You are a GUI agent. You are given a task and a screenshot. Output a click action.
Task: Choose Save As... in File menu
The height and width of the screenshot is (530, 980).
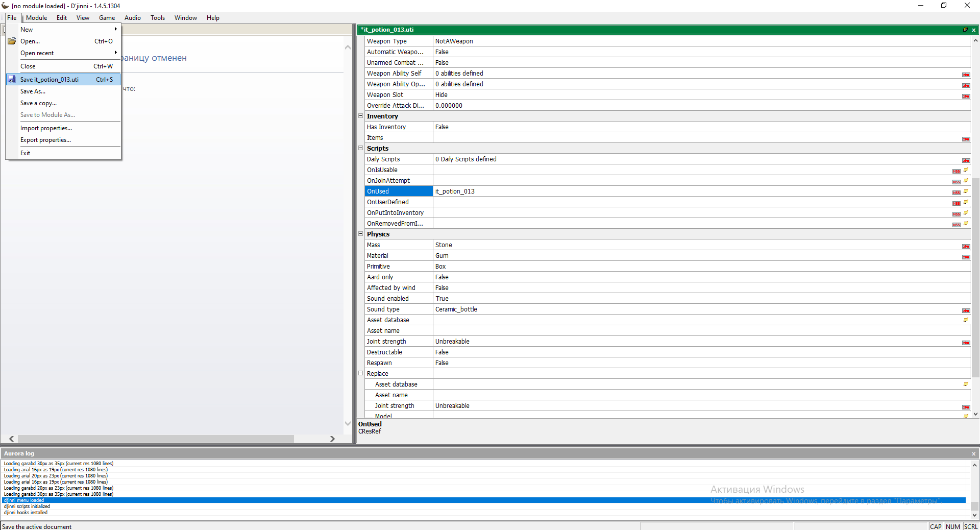(63, 91)
